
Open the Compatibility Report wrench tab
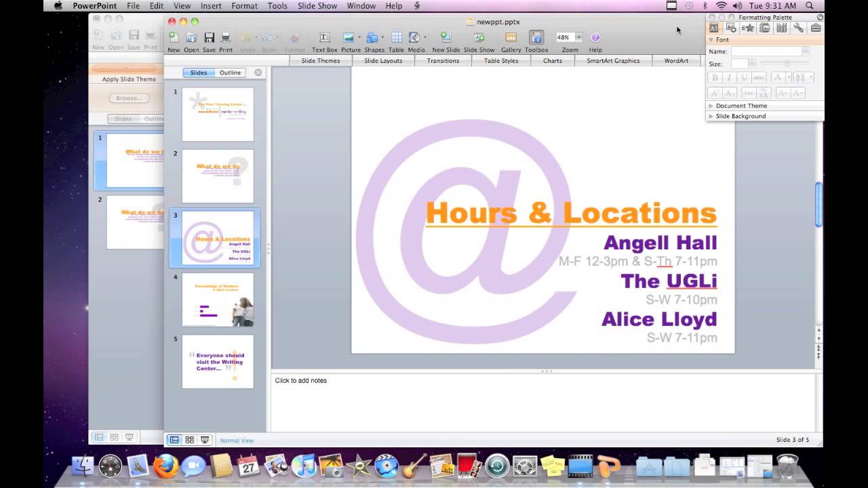799,28
